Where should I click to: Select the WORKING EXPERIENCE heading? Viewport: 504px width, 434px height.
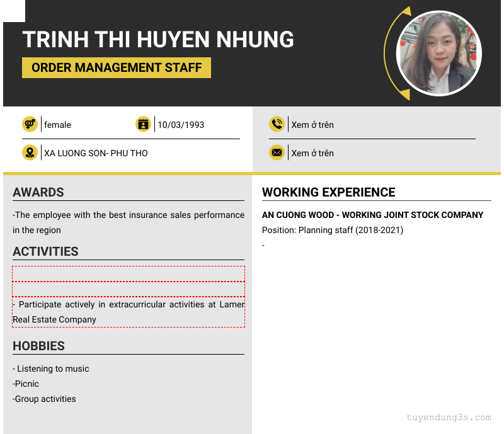[x=328, y=192]
